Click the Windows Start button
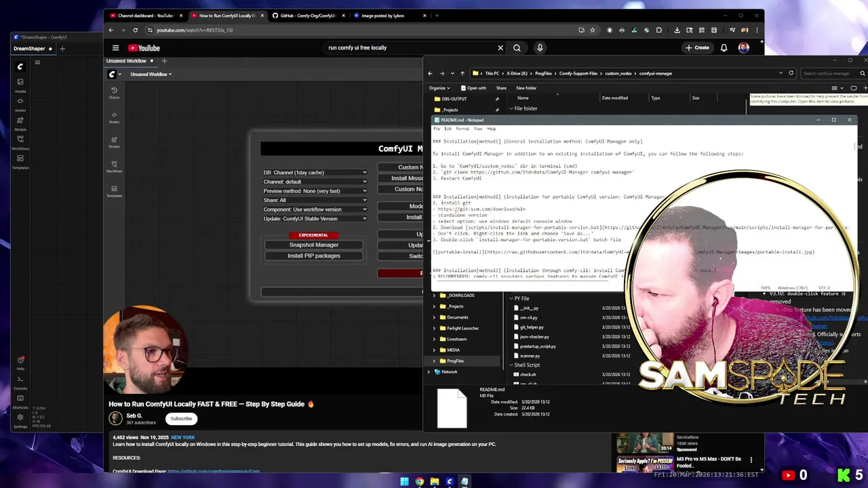The image size is (868, 488). click(x=405, y=482)
